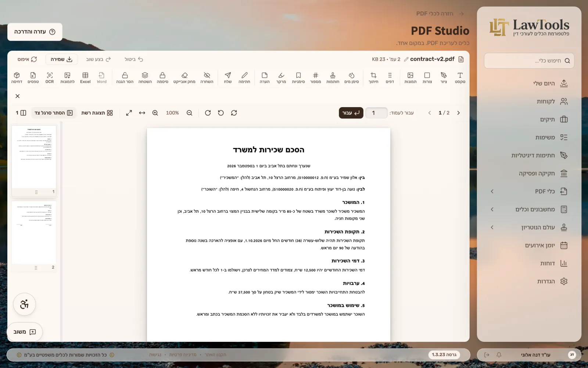Export the document to Excel
The image size is (588, 368).
[85, 78]
